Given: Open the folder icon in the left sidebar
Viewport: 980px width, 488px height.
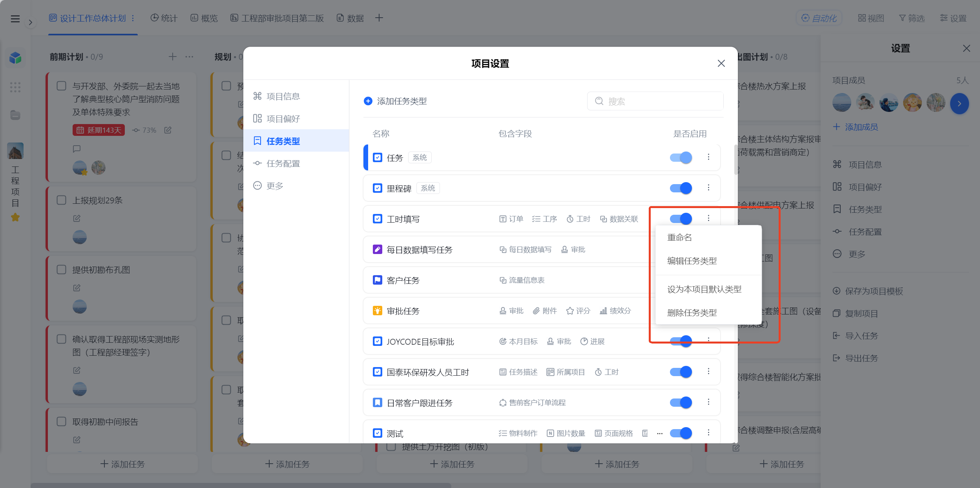Looking at the screenshot, I should tap(15, 115).
